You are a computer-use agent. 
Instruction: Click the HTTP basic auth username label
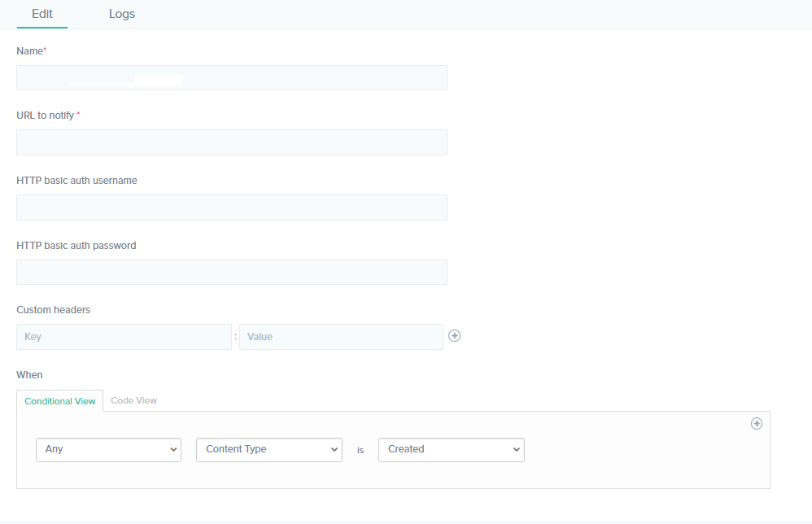76,181
